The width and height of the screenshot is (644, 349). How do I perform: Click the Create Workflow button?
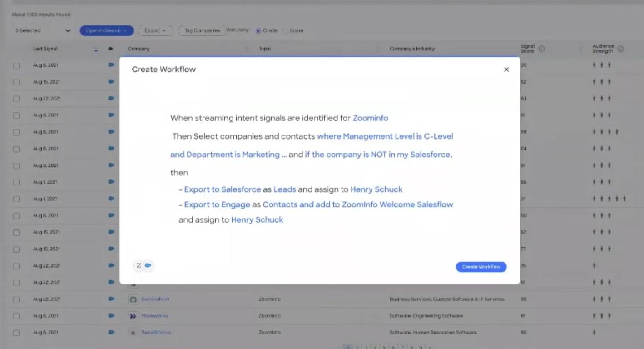pyautogui.click(x=481, y=267)
